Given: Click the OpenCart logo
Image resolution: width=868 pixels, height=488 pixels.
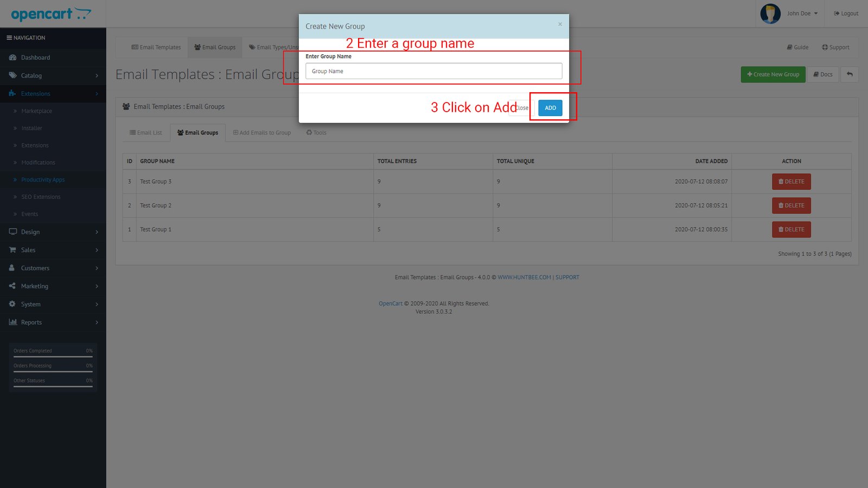Looking at the screenshot, I should pyautogui.click(x=52, y=14).
